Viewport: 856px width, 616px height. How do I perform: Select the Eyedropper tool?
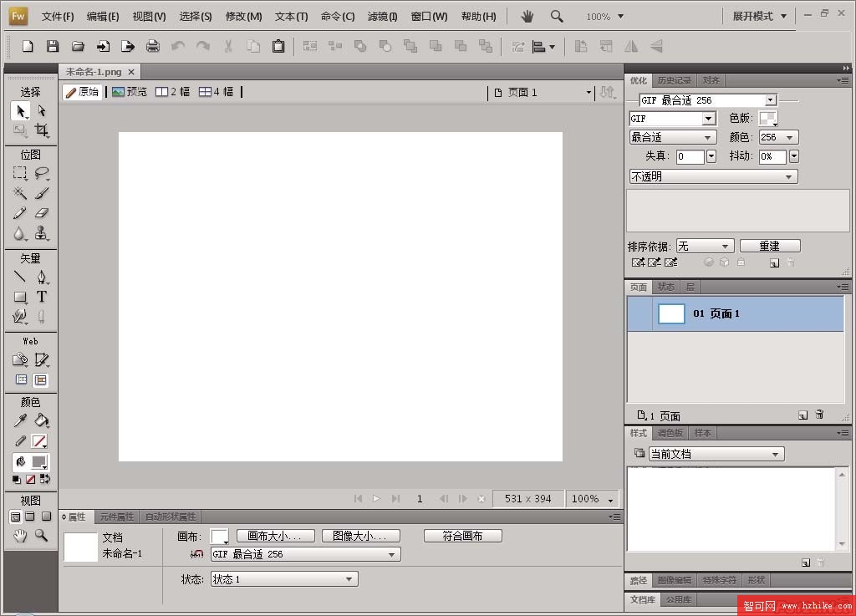(19, 420)
